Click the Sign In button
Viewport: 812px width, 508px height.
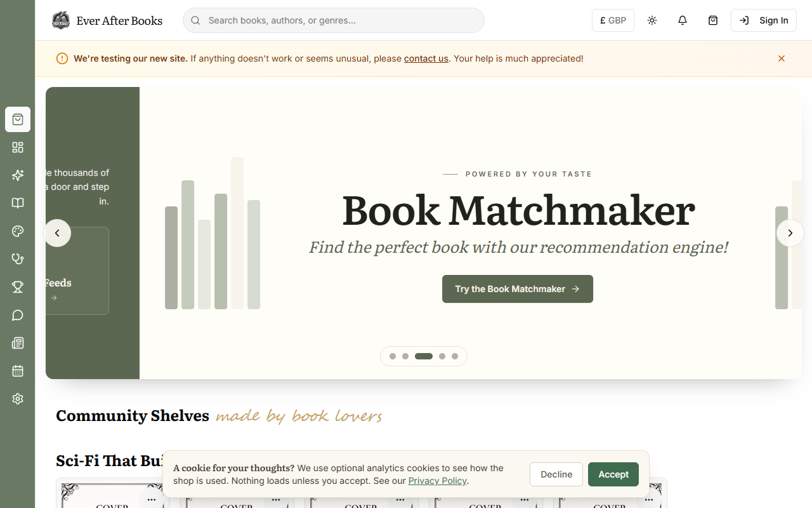pos(764,20)
